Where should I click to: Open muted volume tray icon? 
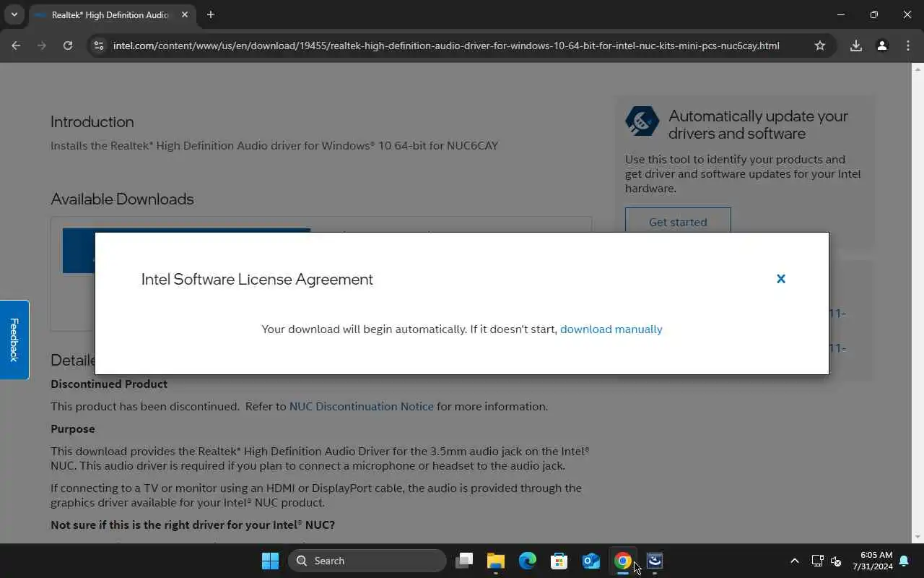pos(836,561)
